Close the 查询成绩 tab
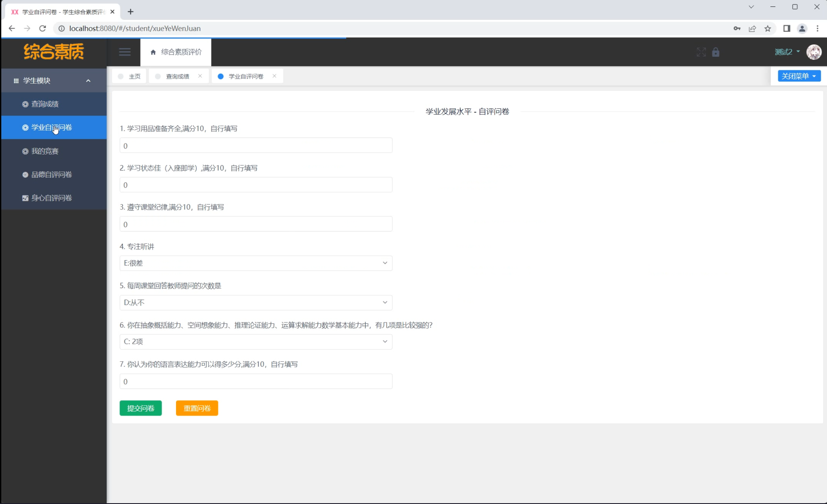This screenshot has height=504, width=827. pos(200,76)
